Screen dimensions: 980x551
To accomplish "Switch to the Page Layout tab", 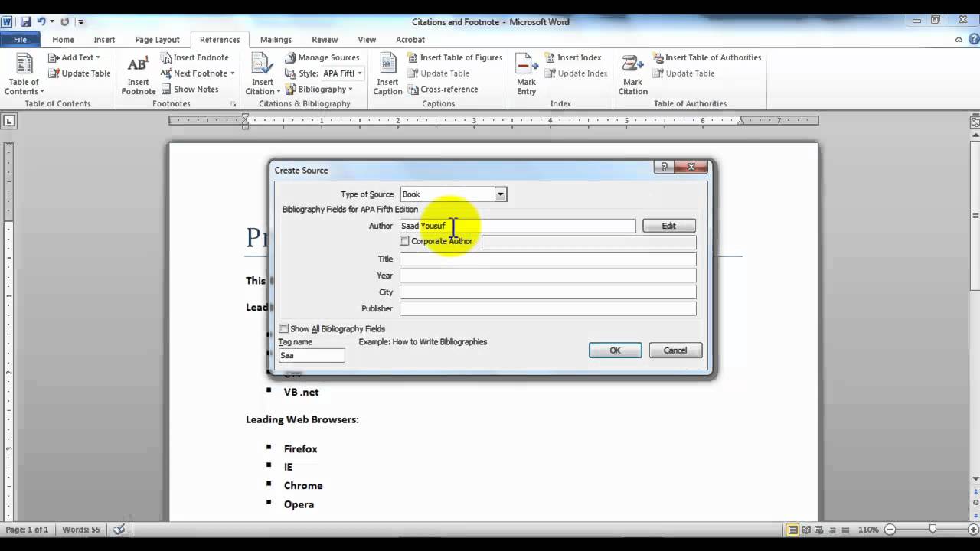I will point(157,40).
